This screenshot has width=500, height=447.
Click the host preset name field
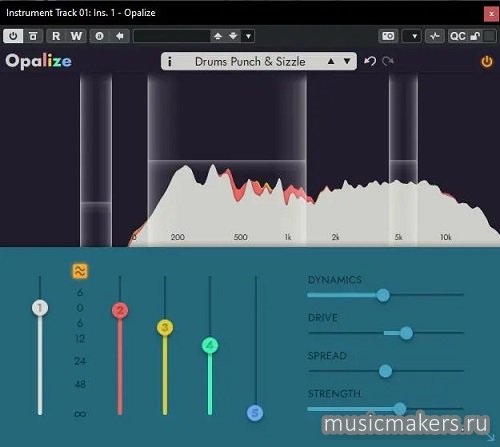(x=172, y=36)
